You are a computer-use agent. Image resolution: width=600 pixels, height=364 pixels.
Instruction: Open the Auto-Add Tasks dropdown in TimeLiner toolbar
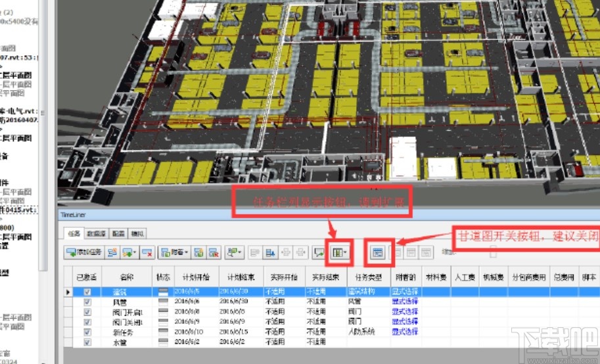tap(129, 252)
